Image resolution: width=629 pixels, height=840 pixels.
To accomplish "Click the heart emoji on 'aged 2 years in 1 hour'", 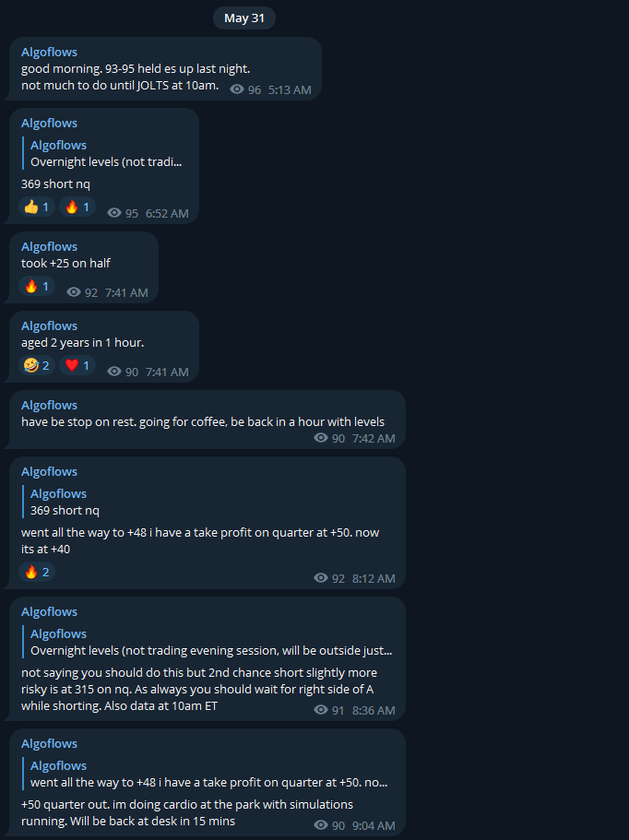I will click(x=77, y=365).
